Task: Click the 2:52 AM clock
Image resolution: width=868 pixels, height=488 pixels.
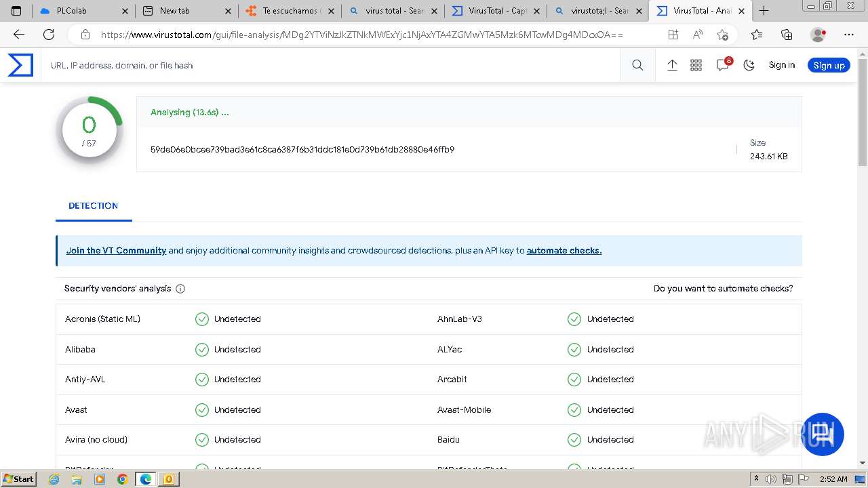Action: 833,479
